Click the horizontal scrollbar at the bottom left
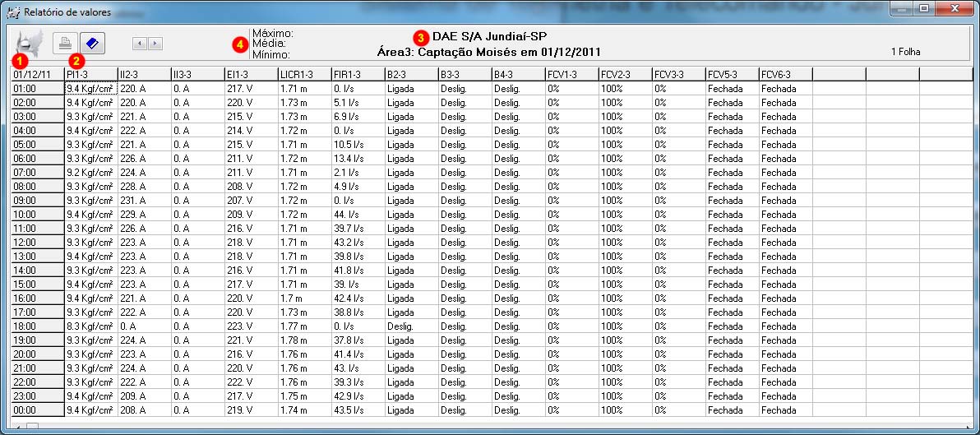The width and height of the screenshot is (980, 435). point(33,428)
